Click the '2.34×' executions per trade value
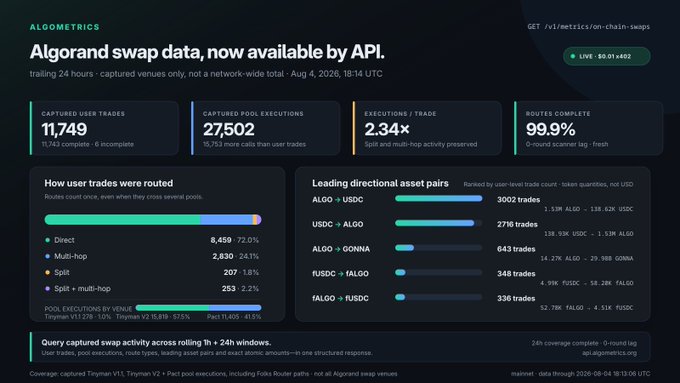The width and height of the screenshot is (680, 383). click(x=387, y=129)
